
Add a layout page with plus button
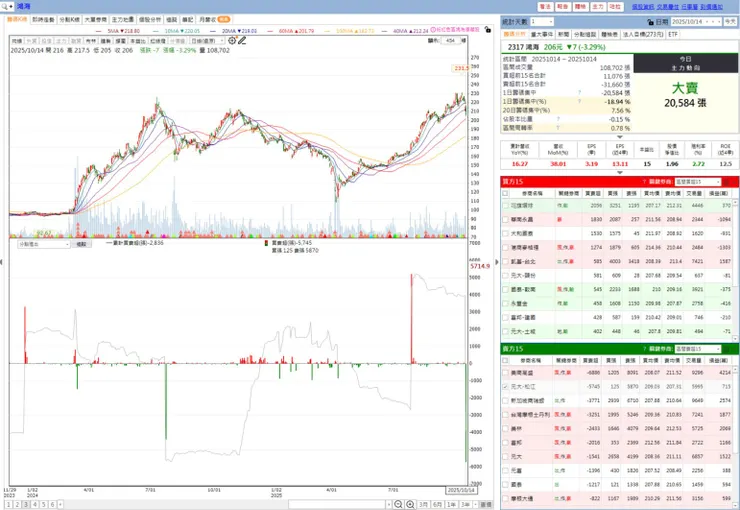60,504
